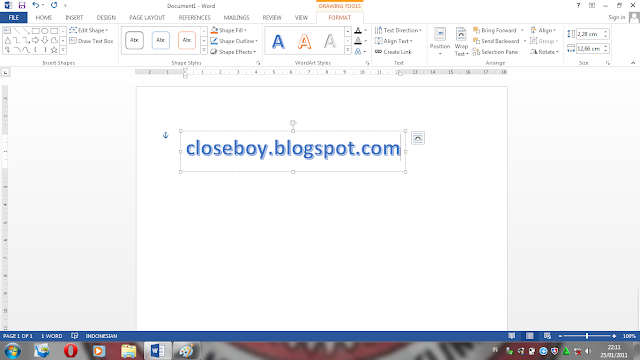The width and height of the screenshot is (640, 360).
Task: Switch to Print Layout view
Action: click(x=529, y=336)
